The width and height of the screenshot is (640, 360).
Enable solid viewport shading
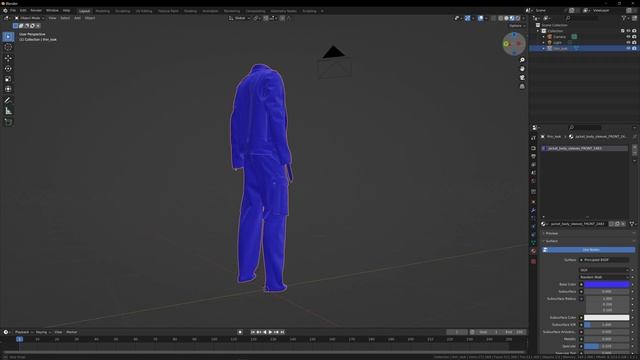[507, 18]
